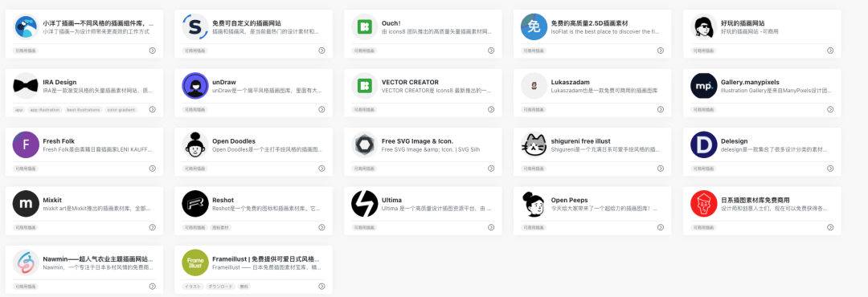Image resolution: width=868 pixels, height=297 pixels.
Task: Click the Open Doodles face icon
Action: [x=195, y=145]
